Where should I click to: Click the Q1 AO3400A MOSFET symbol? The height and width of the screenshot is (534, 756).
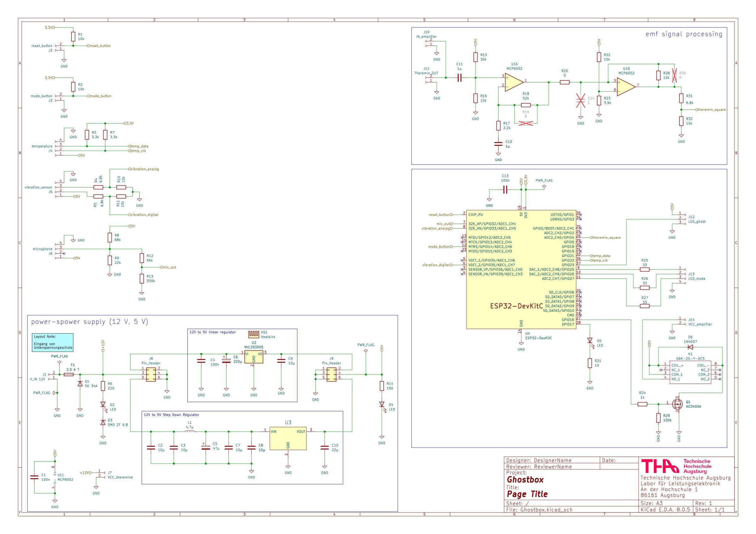point(677,404)
